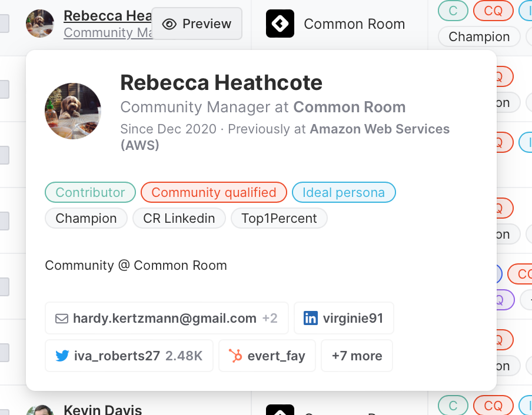Toggle the checkbox in the third row
This screenshot has width=532, height=415.
coord(4,155)
